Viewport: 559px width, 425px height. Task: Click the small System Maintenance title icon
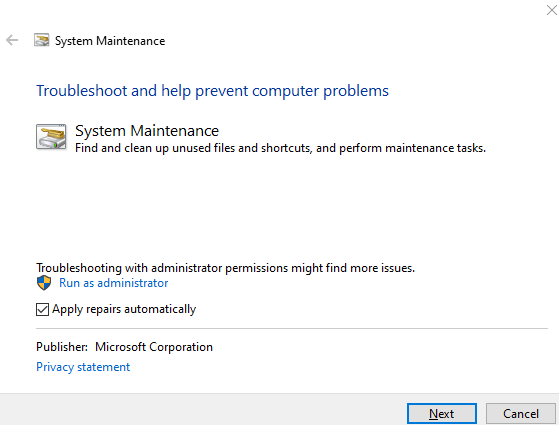pyautogui.click(x=41, y=40)
